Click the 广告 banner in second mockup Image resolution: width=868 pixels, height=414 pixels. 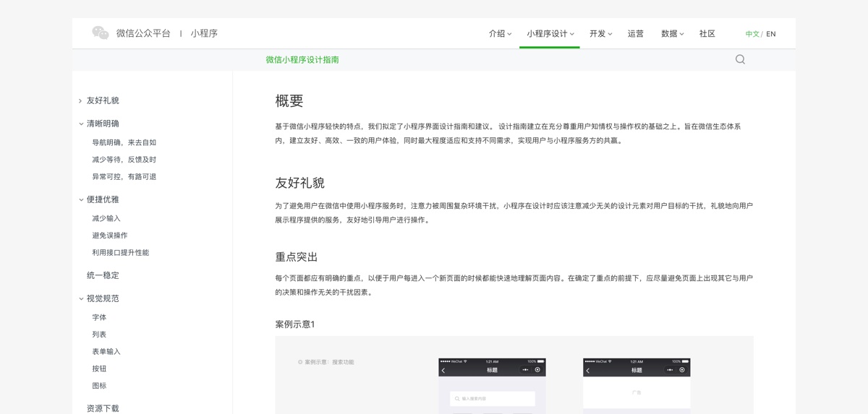tap(637, 392)
